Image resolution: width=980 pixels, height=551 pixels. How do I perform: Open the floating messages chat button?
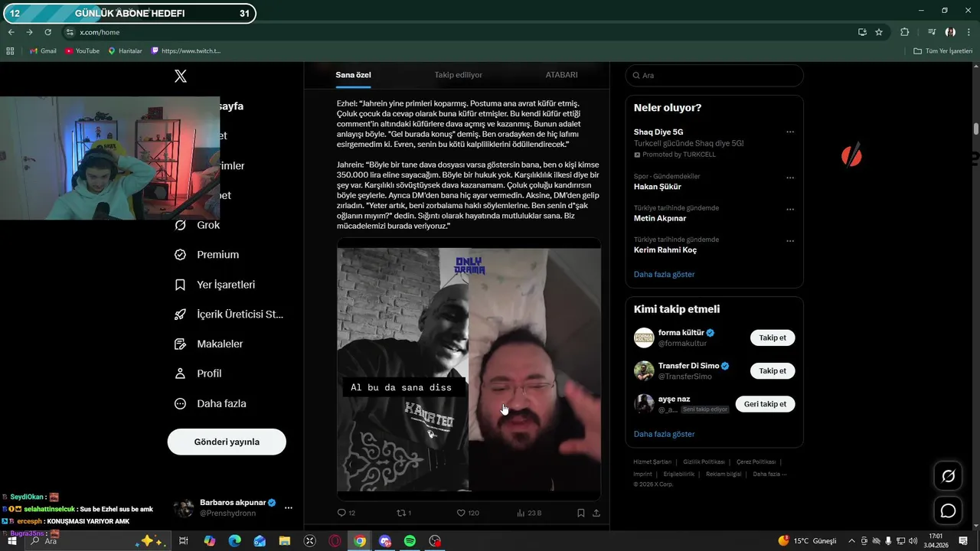948,510
